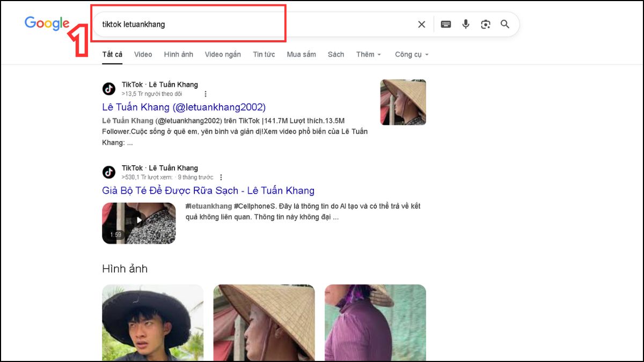The image size is (644, 362).
Task: Click '>530,1 Tr lượt xem' text
Action: click(x=147, y=177)
